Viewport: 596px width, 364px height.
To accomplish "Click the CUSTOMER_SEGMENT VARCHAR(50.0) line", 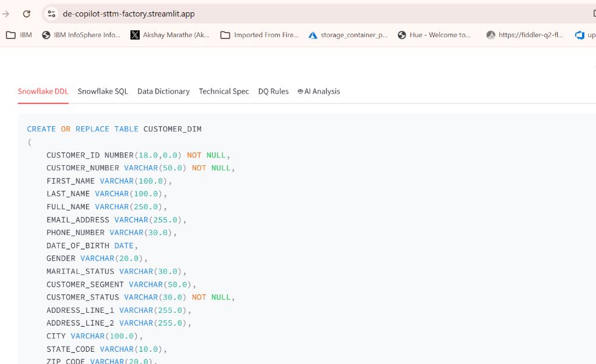I will (x=121, y=284).
